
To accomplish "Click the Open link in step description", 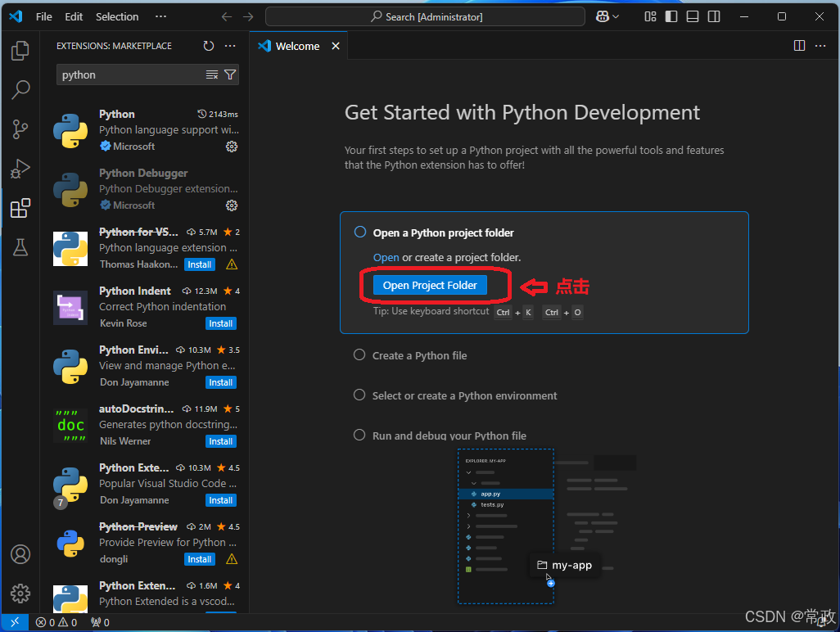I will pyautogui.click(x=386, y=257).
